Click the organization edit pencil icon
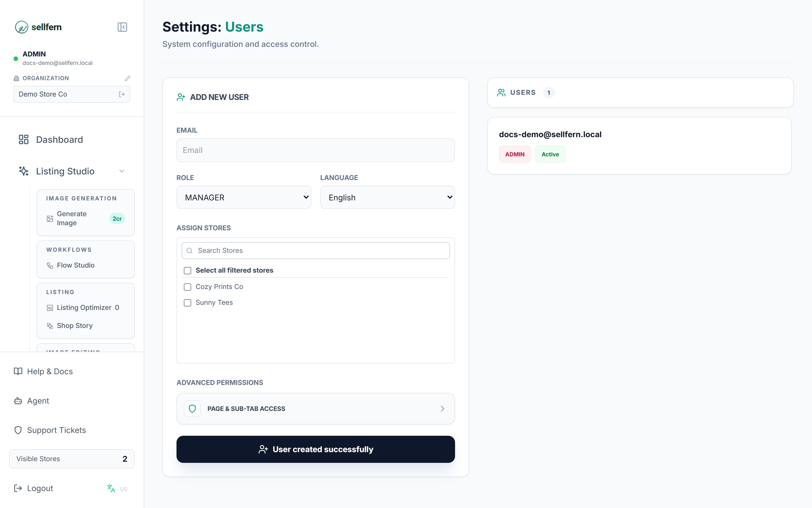This screenshot has width=812, height=508. point(127,78)
